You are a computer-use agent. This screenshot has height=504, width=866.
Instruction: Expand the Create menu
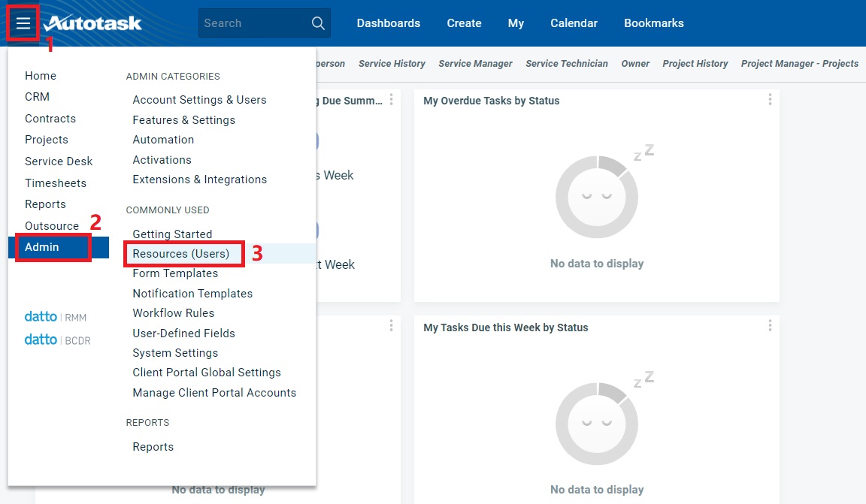(x=464, y=23)
